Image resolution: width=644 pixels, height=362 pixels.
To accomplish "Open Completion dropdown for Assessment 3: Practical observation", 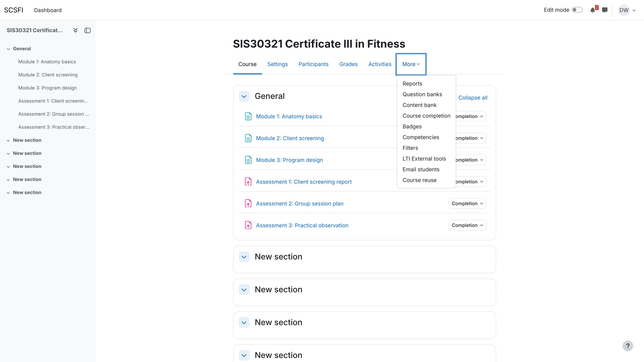I will coord(467,225).
